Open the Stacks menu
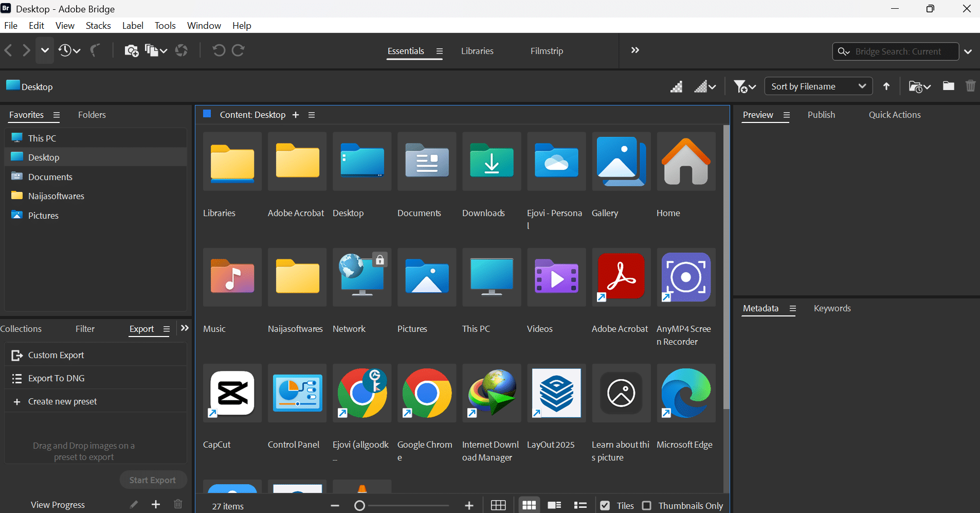Screen dimensions: 980x513 pos(98,26)
